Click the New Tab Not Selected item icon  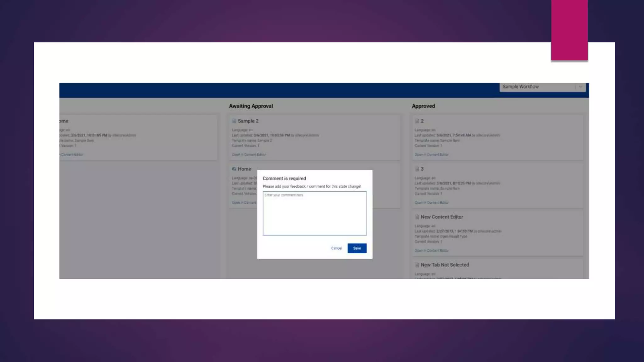click(x=417, y=265)
